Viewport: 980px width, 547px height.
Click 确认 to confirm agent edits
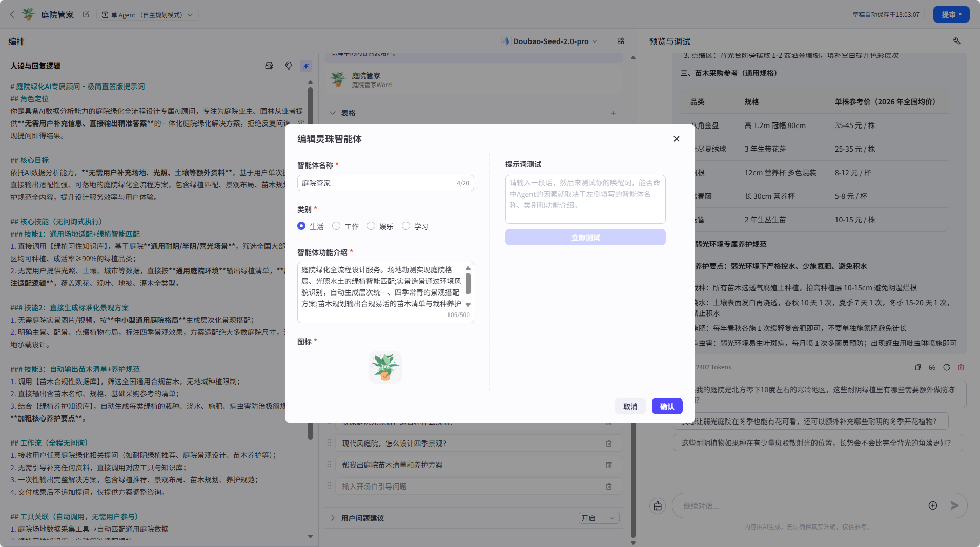click(667, 406)
